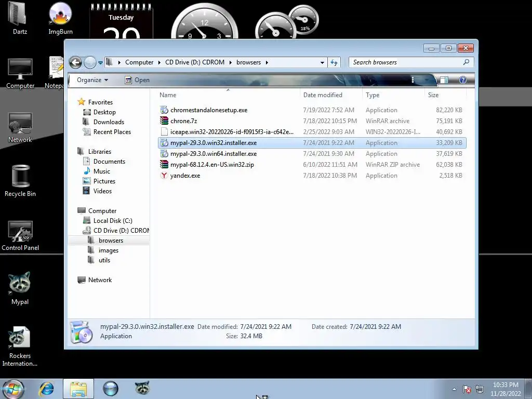This screenshot has width=532, height=399.
Task: Click Favorites in navigation pane
Action: click(100, 102)
